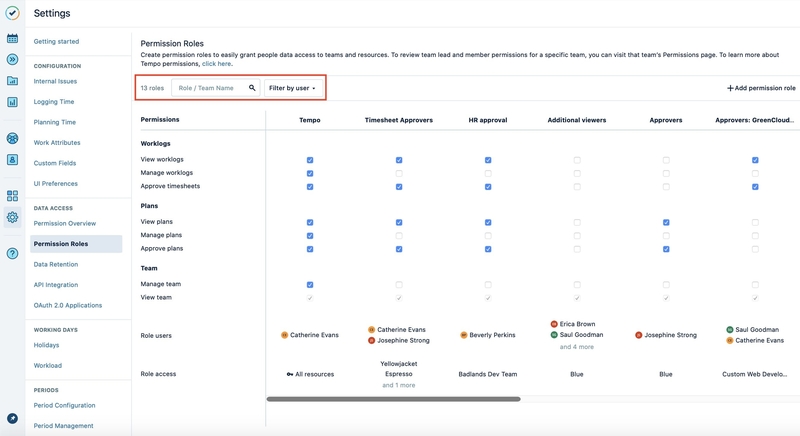The width and height of the screenshot is (800, 436).
Task: Focus the Role / Team Name search field
Action: pyautogui.click(x=208, y=88)
